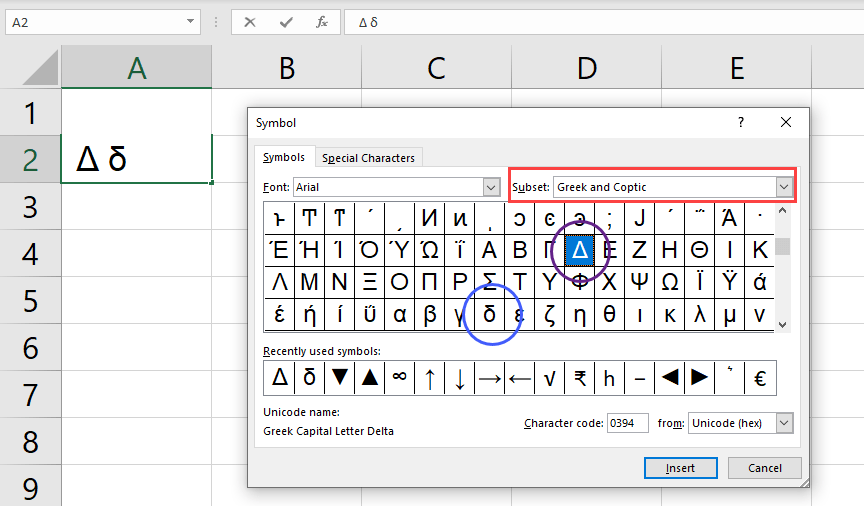
Task: Pick the down-pointing triangle ▼ in recently used
Action: coord(339,378)
